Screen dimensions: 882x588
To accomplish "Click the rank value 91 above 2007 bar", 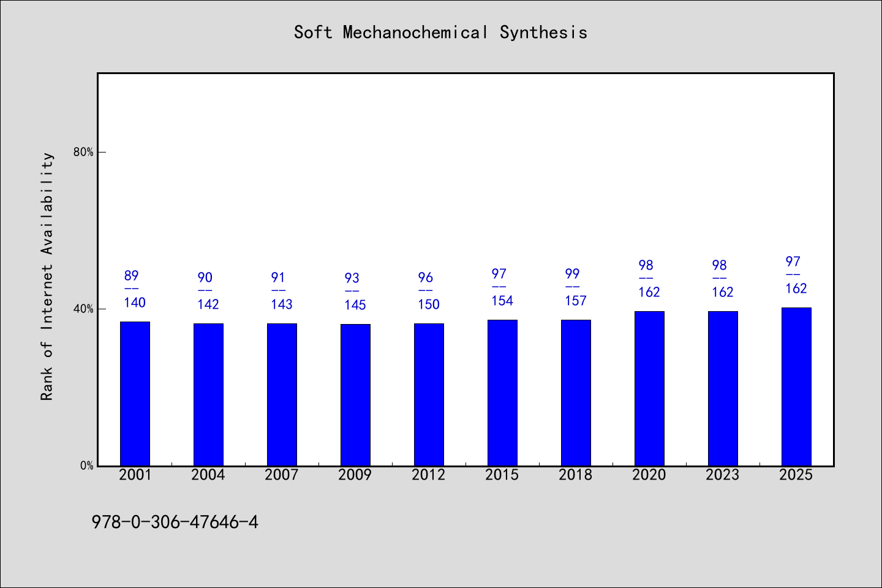I will (279, 277).
